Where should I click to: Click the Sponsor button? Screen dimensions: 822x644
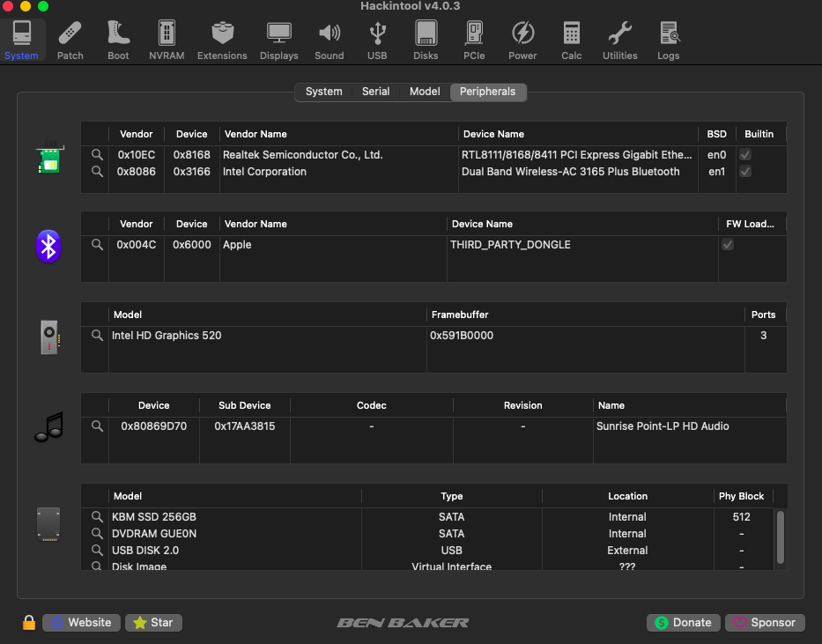[x=765, y=623]
